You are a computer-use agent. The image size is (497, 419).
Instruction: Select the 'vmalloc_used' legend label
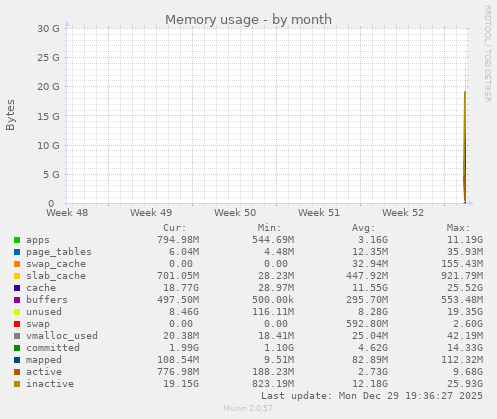pos(62,336)
